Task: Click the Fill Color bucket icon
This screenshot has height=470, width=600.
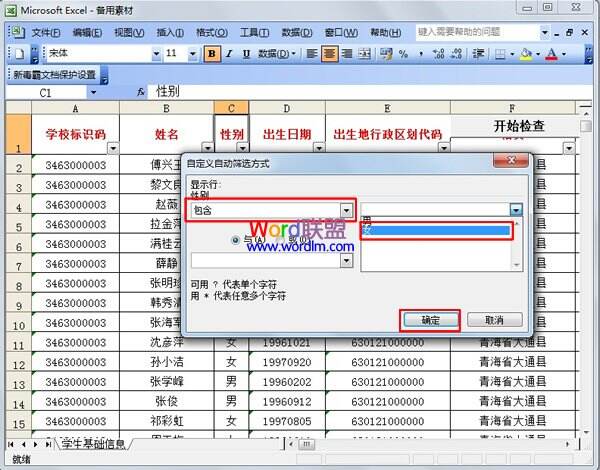Action: (526, 54)
